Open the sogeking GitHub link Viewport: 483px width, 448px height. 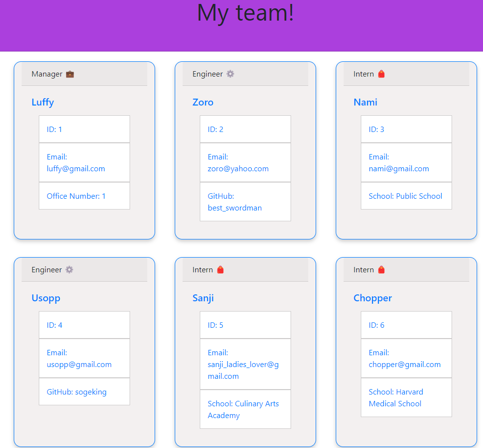91,392
